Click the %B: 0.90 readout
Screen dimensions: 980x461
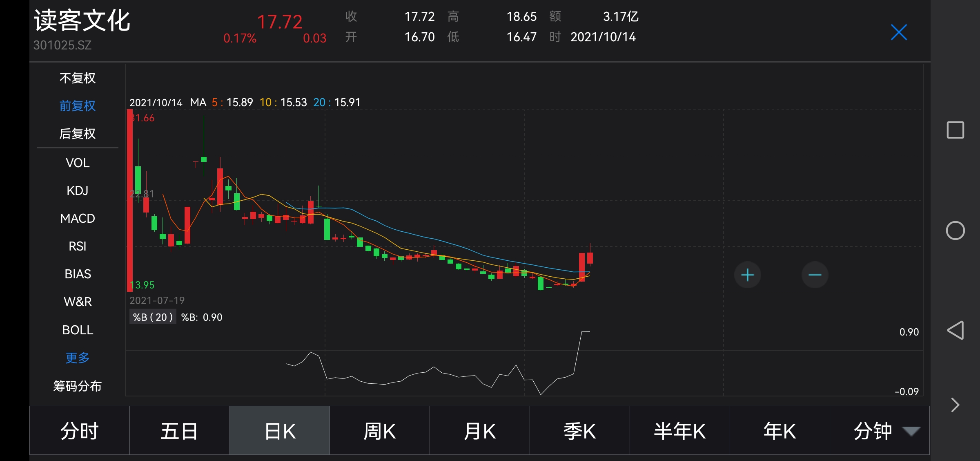202,317
